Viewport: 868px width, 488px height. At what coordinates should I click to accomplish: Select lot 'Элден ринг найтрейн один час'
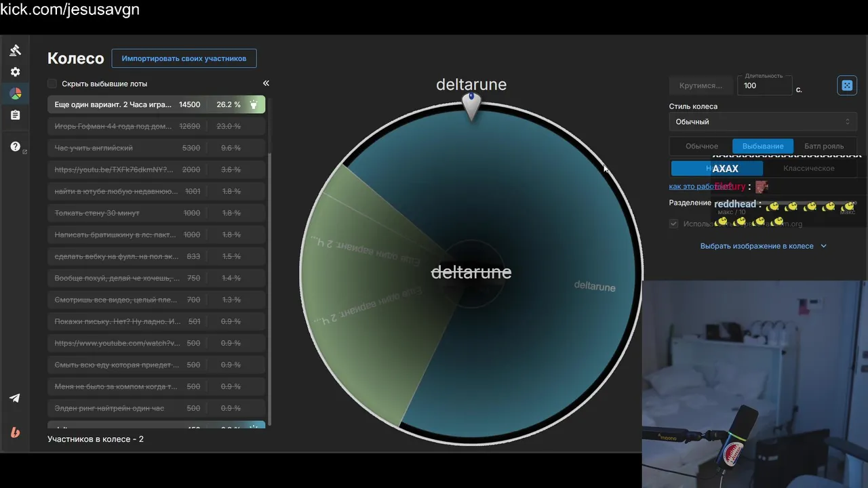[x=156, y=408]
